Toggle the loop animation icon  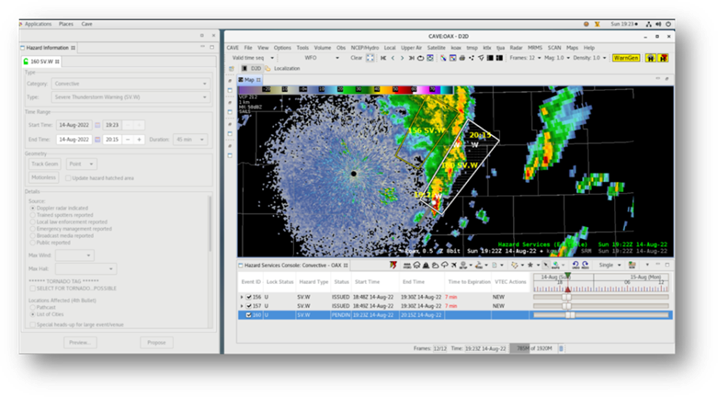[420, 58]
